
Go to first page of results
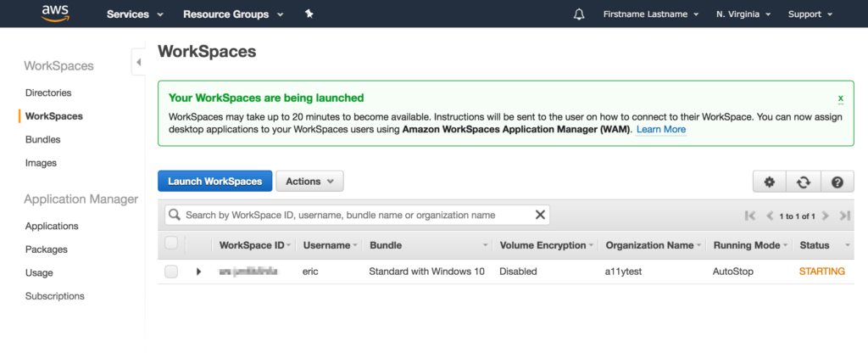tap(750, 216)
